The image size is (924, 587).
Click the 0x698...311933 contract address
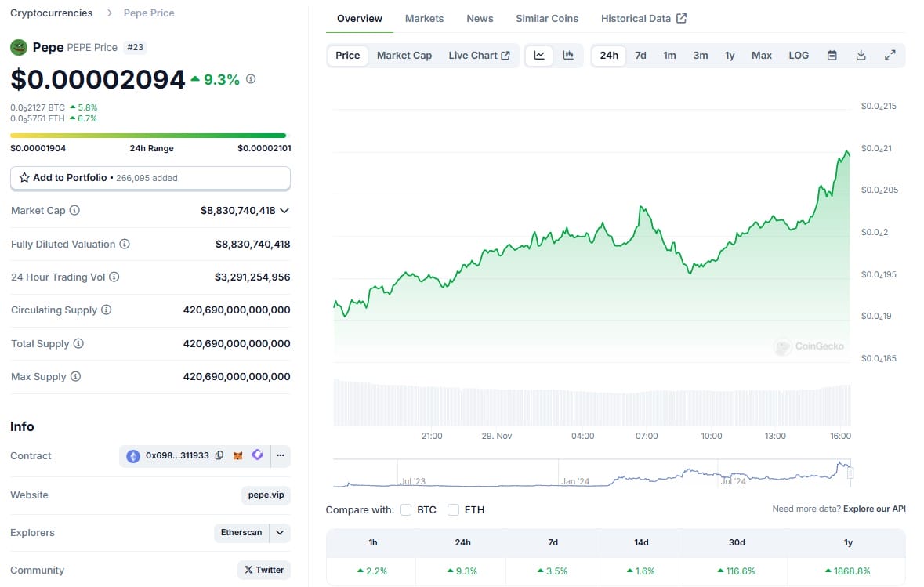click(x=177, y=455)
